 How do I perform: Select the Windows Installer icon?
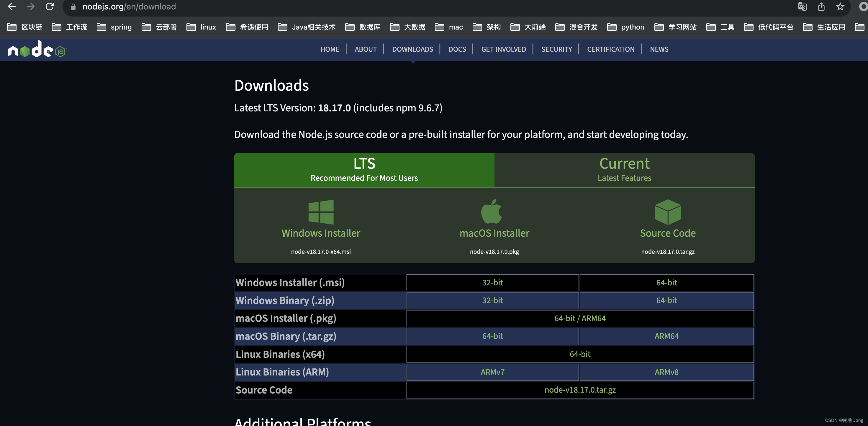(x=320, y=212)
